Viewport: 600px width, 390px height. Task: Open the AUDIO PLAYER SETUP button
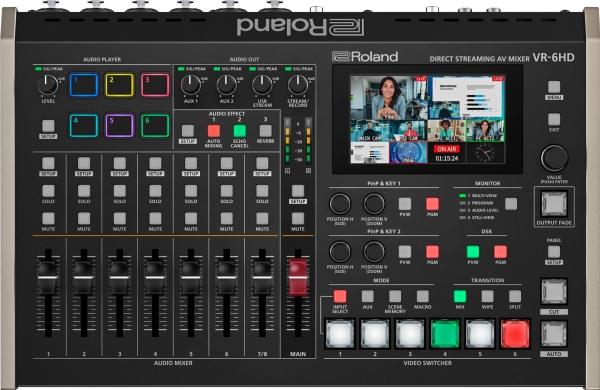(x=48, y=126)
